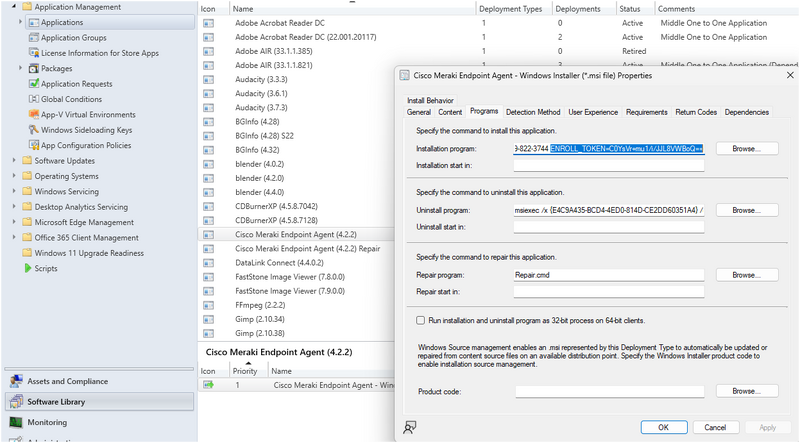
Task: Open the Detection Method tab
Action: point(533,112)
